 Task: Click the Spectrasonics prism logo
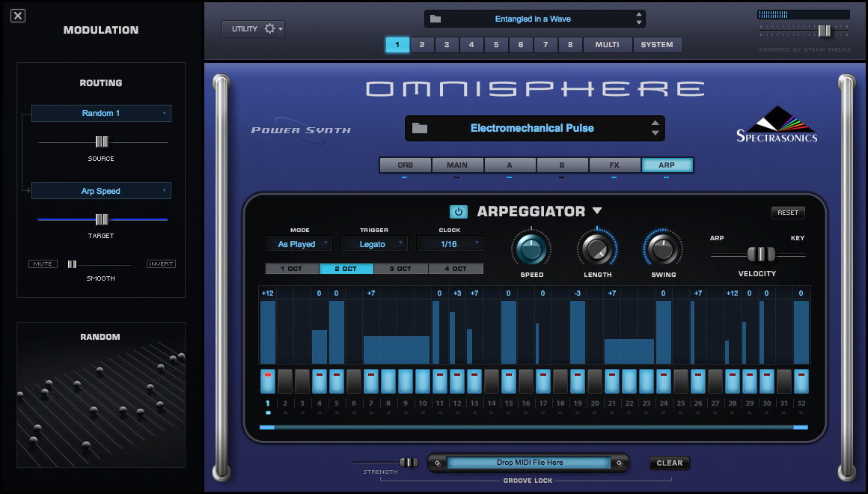pos(777,124)
